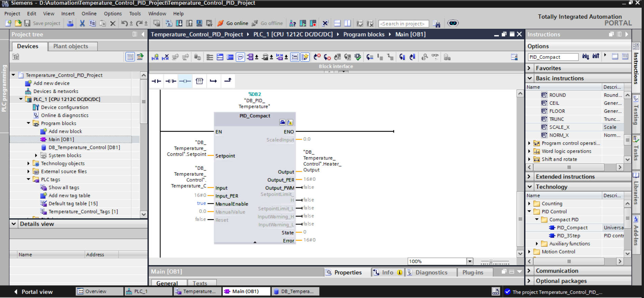Viewport: 644px width, 298px height.
Task: Click the Close branch icon
Action: [x=228, y=81]
